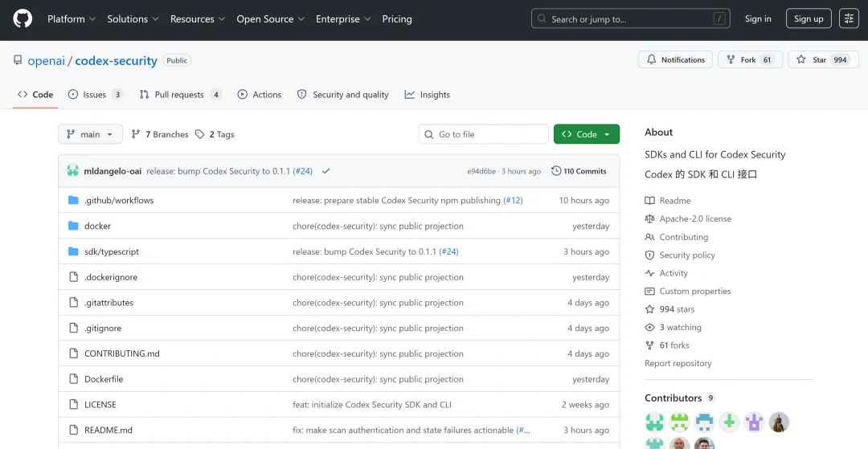Click the purple identicon contributor avatar
The width and height of the screenshot is (868, 449).
pyautogui.click(x=754, y=422)
